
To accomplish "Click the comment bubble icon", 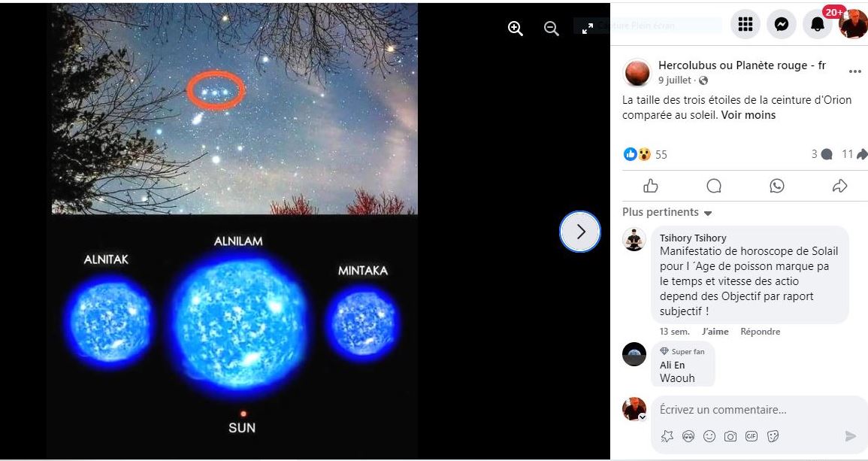I will pos(714,187).
